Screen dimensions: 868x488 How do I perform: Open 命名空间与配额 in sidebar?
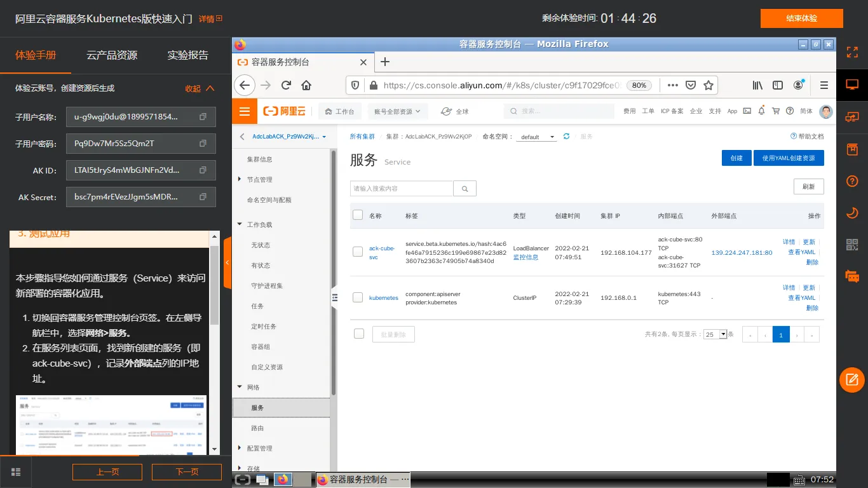coord(269,200)
